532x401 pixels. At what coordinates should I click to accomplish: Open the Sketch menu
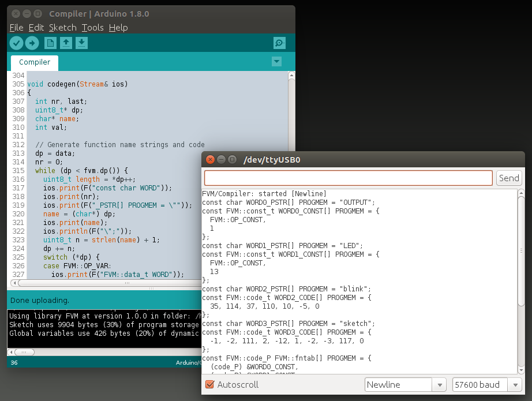(63, 28)
